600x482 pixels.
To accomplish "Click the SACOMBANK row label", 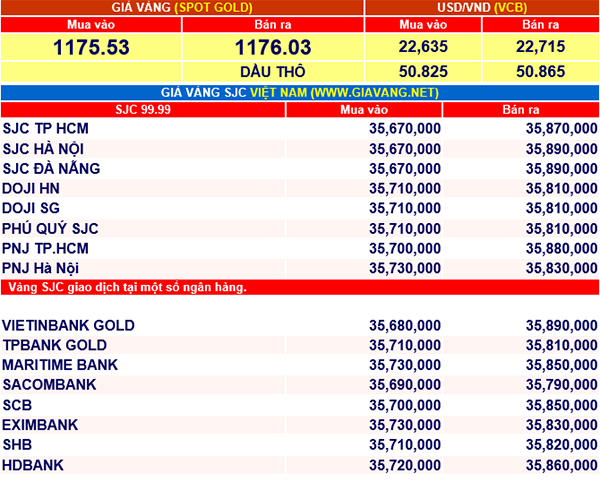I will tap(49, 385).
